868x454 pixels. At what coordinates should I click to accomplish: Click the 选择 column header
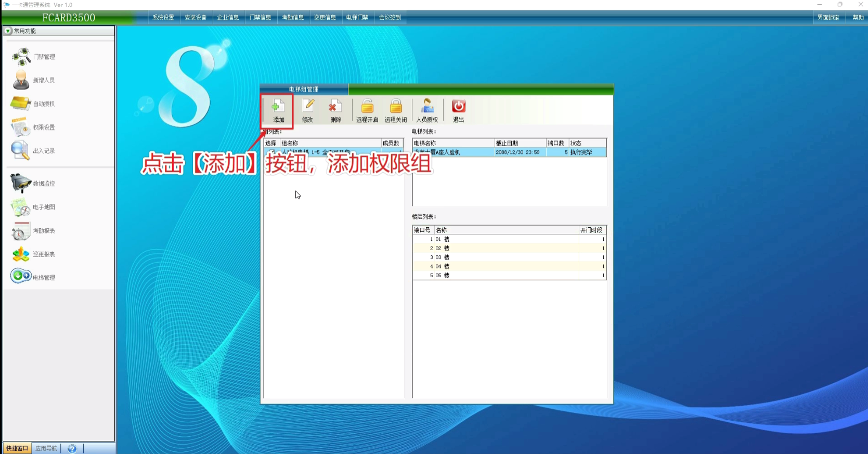tap(272, 143)
